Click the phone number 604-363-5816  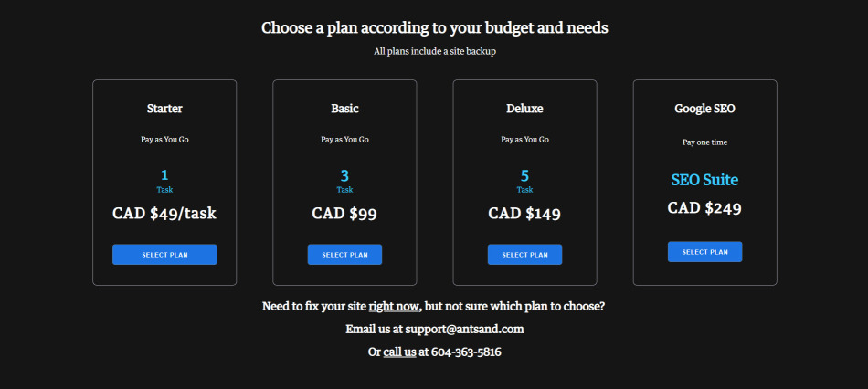[466, 352]
